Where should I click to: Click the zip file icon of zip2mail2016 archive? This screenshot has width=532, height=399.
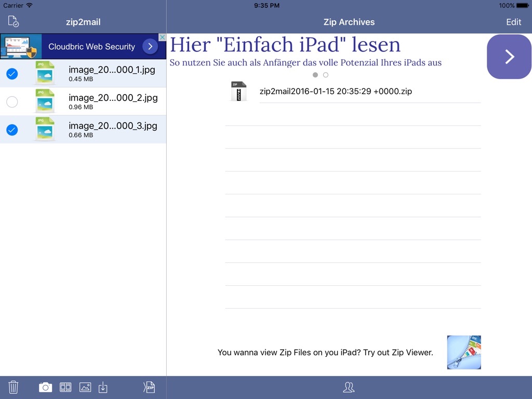tap(238, 91)
